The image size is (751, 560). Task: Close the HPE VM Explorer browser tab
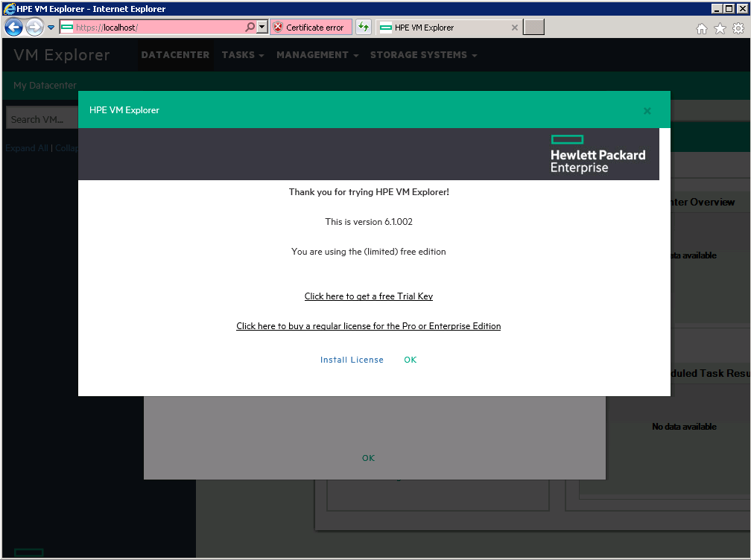[x=514, y=28]
